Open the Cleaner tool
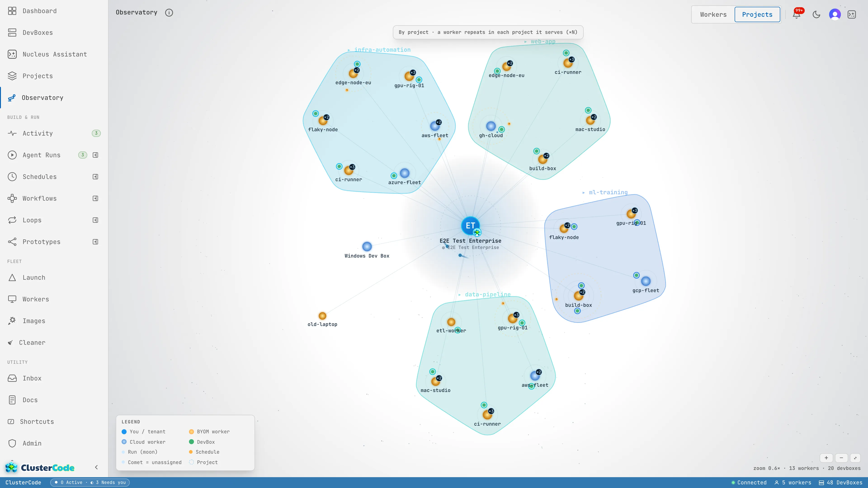868x488 pixels. [x=54, y=343]
